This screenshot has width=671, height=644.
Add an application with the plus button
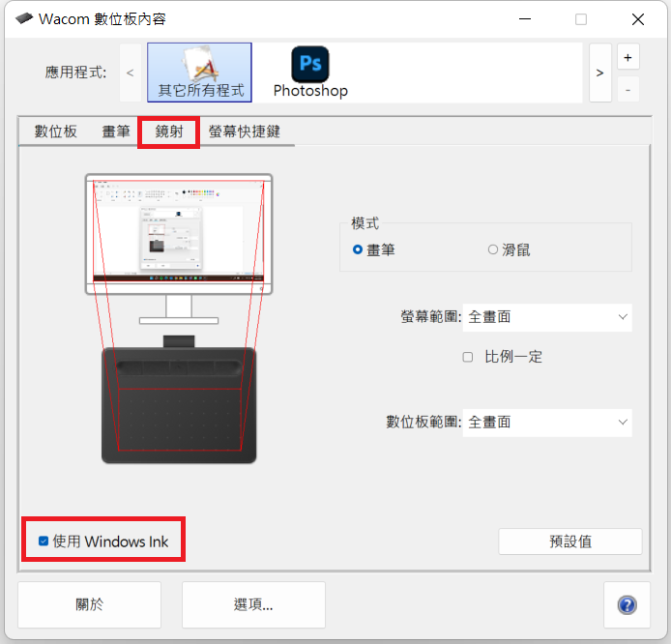(627, 57)
